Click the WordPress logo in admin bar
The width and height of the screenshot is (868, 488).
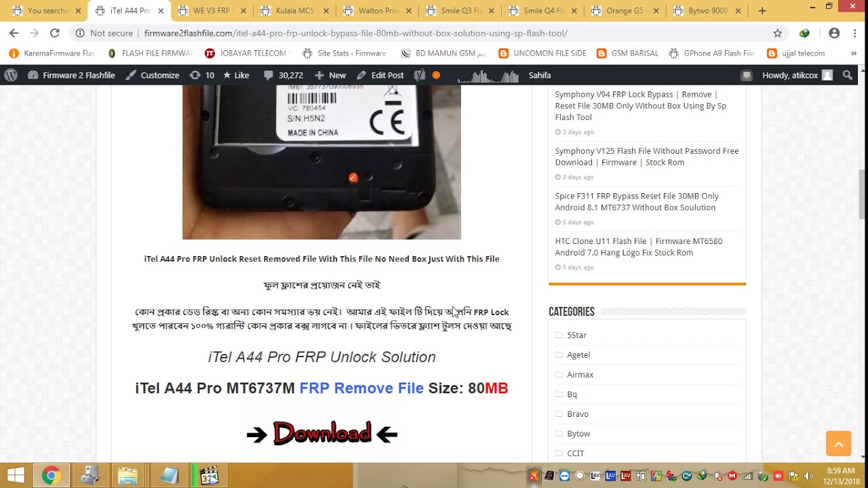click(10, 75)
